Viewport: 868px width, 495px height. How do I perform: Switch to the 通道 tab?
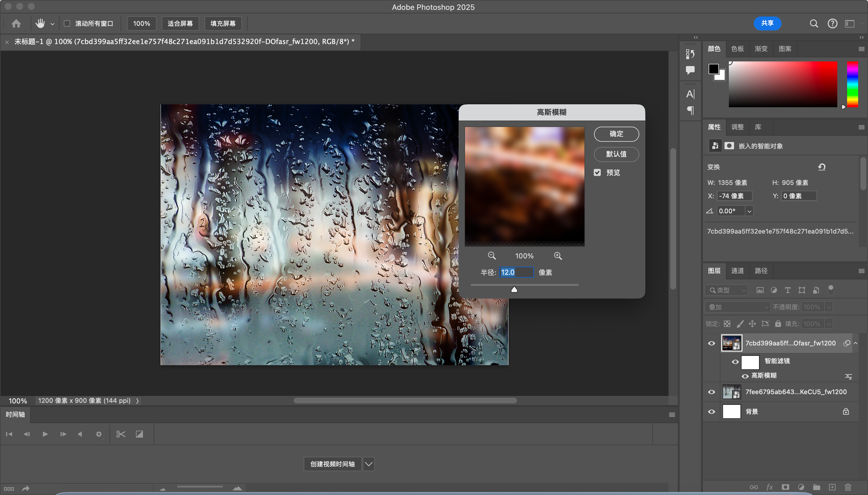[x=737, y=271]
